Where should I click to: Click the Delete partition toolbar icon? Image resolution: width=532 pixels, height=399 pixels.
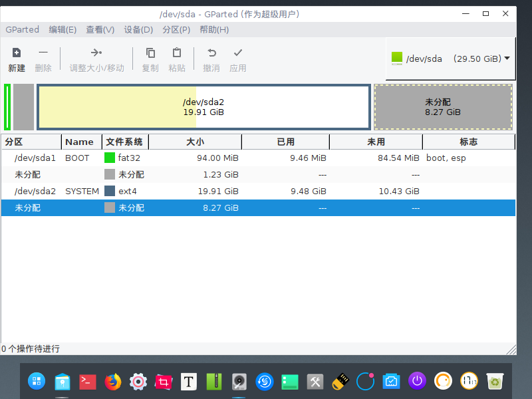(43, 53)
